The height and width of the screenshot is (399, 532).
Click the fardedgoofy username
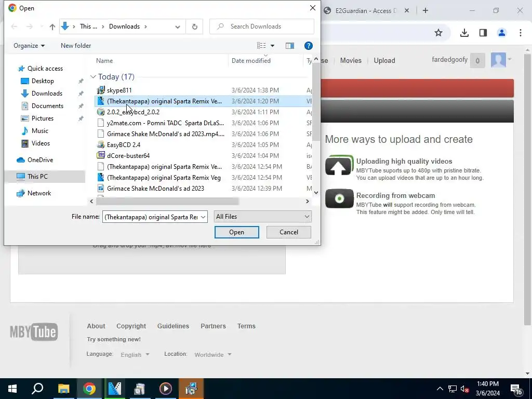[449, 60]
